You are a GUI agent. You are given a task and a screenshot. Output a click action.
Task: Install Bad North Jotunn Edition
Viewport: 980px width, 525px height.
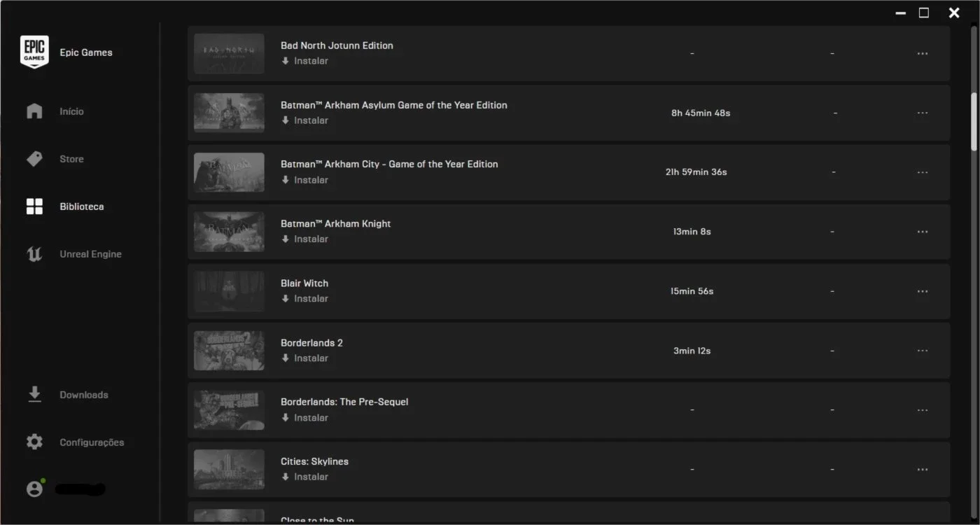[311, 61]
